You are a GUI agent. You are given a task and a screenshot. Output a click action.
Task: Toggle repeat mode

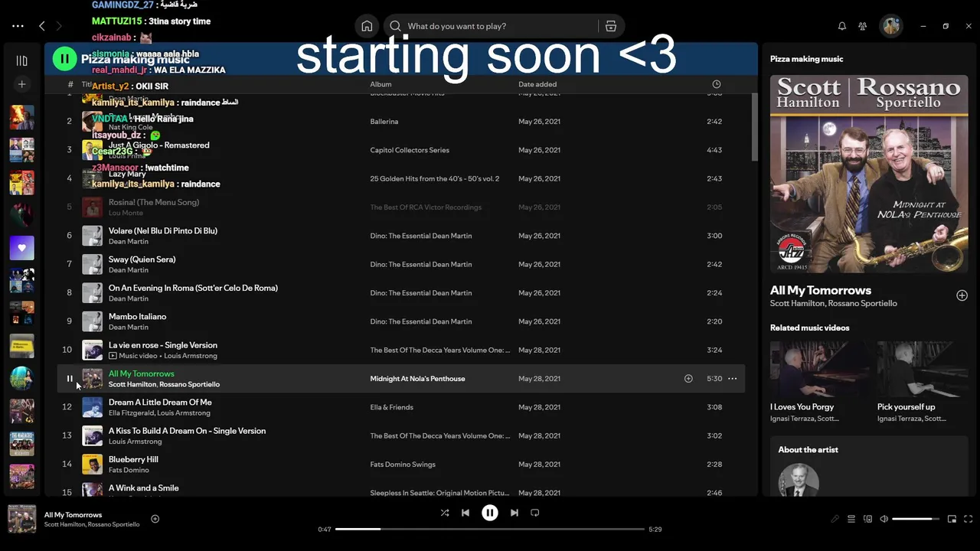point(535,513)
